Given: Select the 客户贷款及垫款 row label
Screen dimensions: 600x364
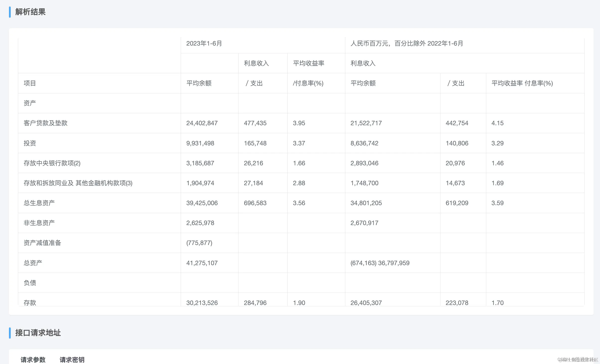Looking at the screenshot, I should tap(46, 123).
